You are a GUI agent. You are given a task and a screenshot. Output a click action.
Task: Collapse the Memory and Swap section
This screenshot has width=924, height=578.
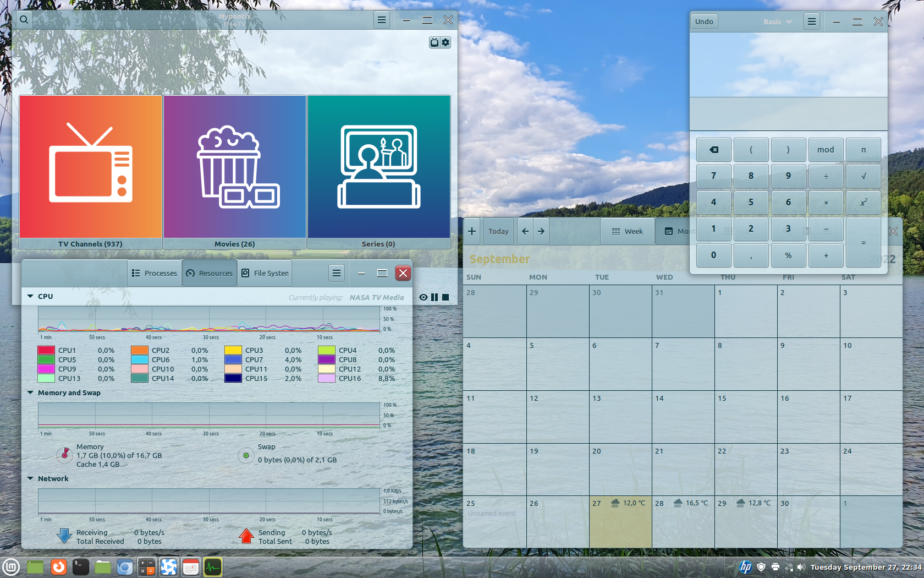click(30, 392)
